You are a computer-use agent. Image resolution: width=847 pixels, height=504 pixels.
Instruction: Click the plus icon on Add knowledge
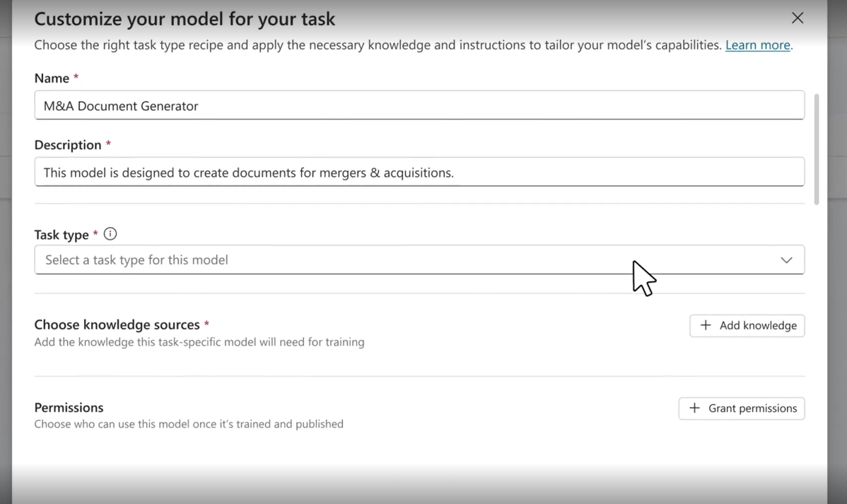tap(705, 325)
